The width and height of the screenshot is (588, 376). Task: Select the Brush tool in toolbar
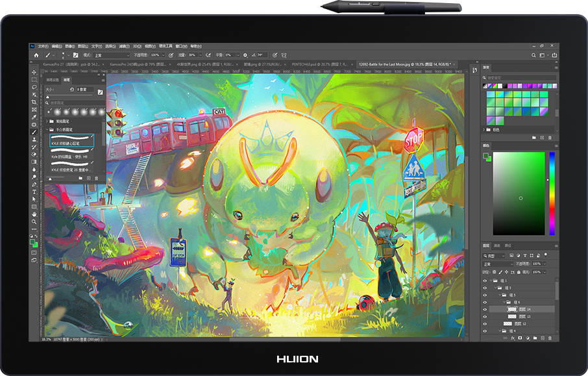pos(34,132)
